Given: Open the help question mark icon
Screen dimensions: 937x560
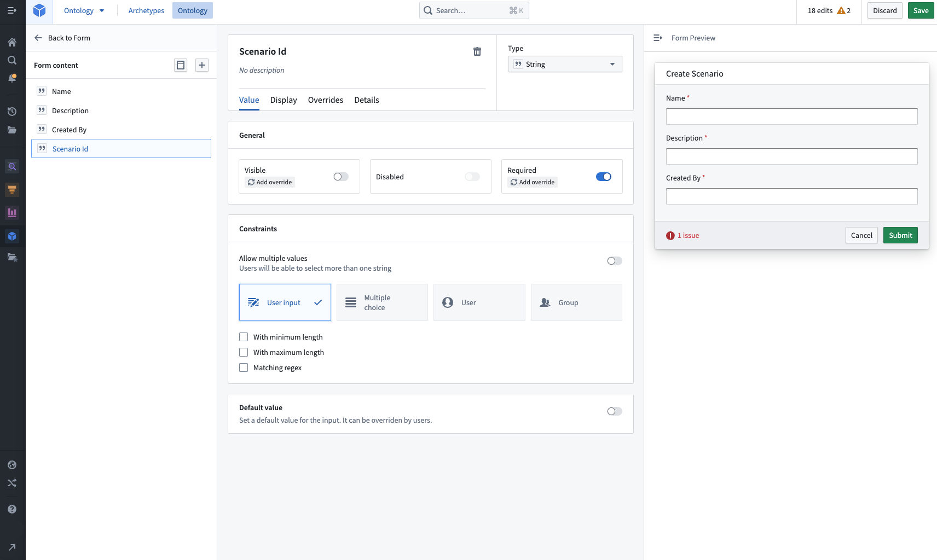Looking at the screenshot, I should pos(12,509).
